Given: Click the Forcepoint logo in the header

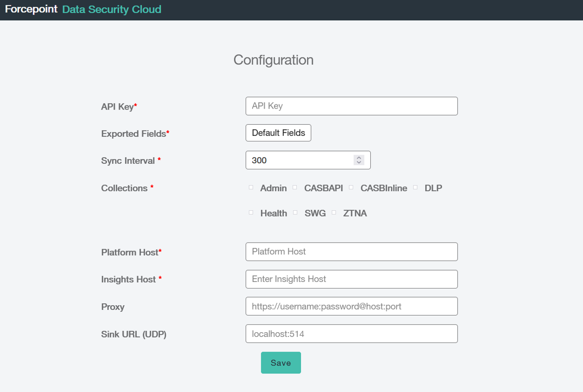Looking at the screenshot, I should click(31, 9).
